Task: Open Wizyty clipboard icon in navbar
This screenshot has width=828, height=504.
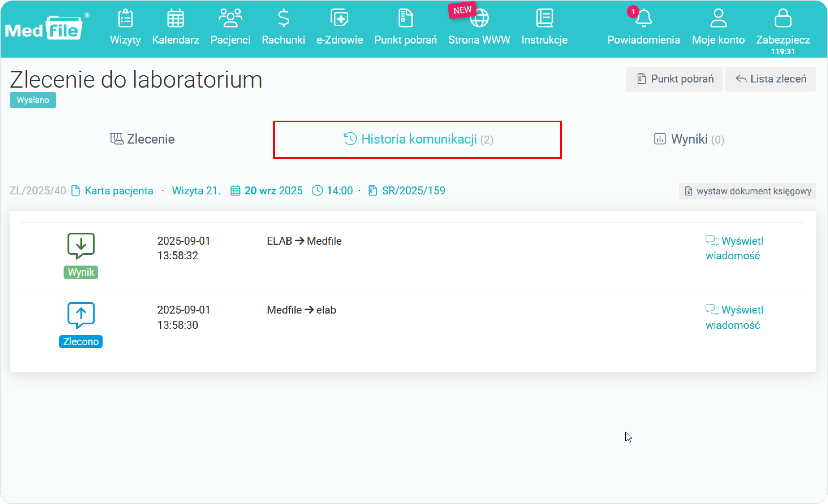Action: coord(125,18)
